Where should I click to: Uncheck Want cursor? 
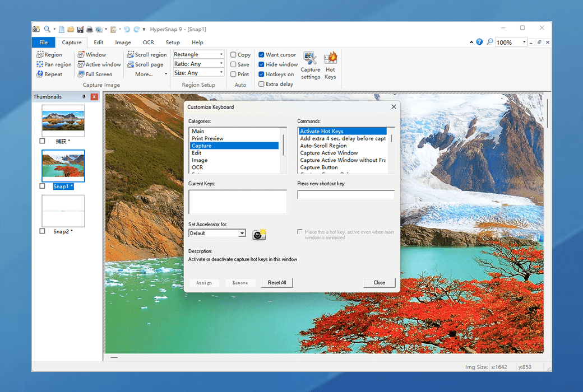pos(261,55)
